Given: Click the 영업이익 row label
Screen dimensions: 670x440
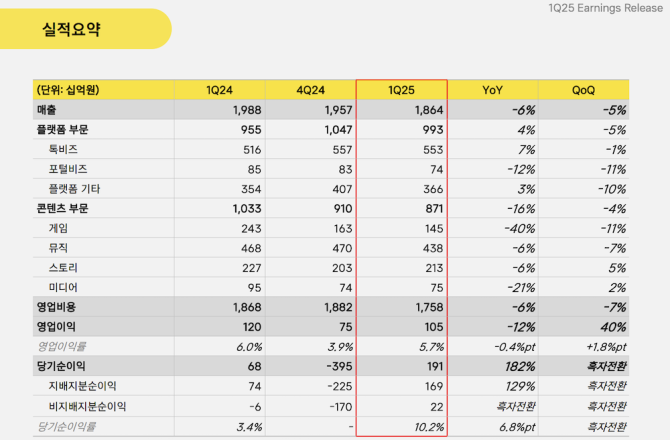Looking at the screenshot, I should pos(56,327).
